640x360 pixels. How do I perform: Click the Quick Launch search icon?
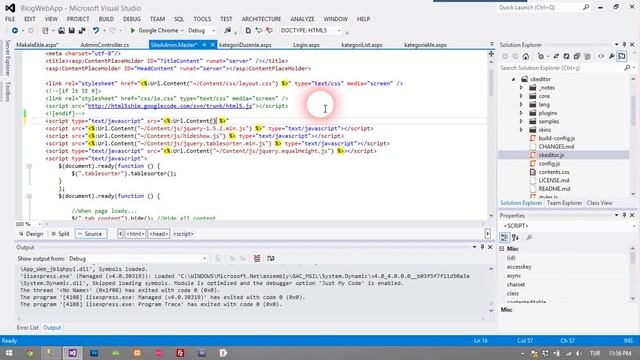pos(586,7)
